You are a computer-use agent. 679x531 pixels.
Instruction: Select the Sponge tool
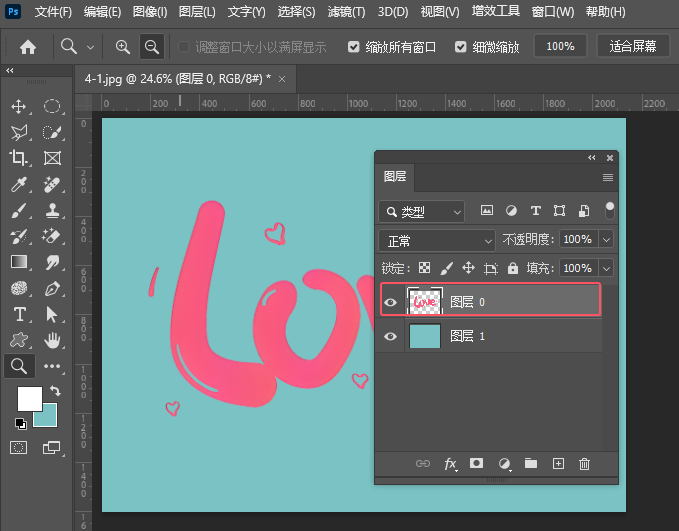coord(19,288)
